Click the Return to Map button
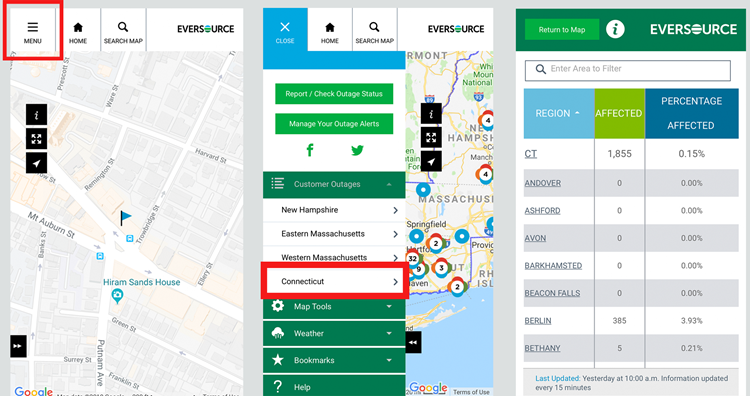 (562, 29)
